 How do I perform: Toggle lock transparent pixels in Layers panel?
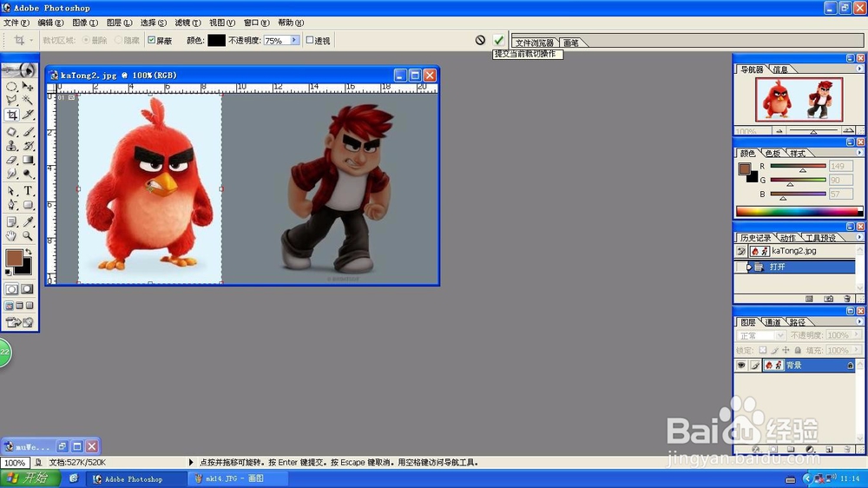(x=763, y=350)
